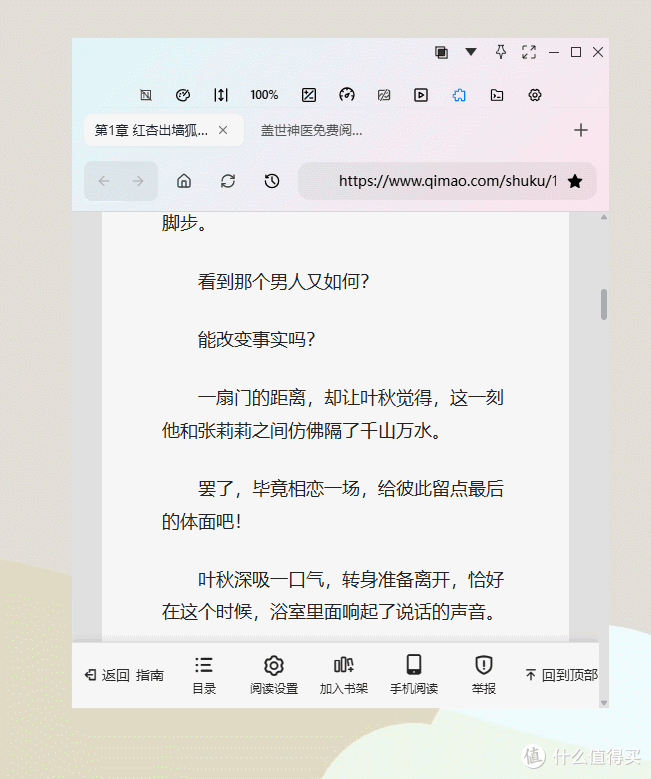Viewport: 651px width, 779px height.
Task: Minimize the browser window
Action: (554, 52)
